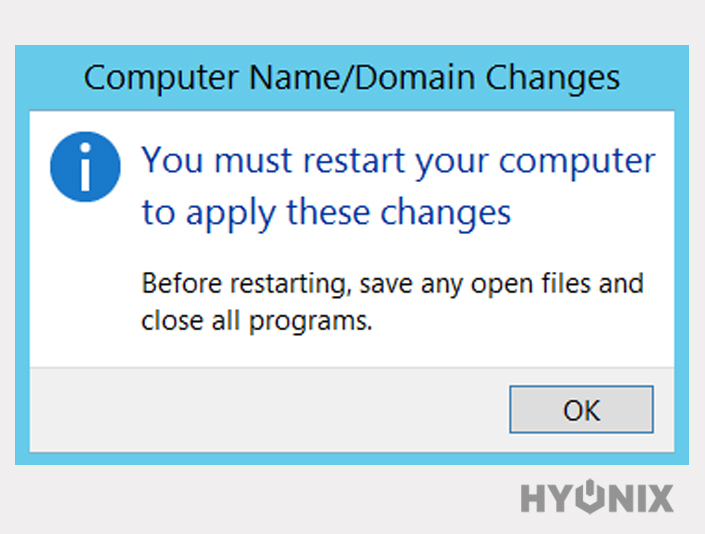Image resolution: width=705 pixels, height=534 pixels.
Task: Click the heading line 'to apply these changes'
Action: click(326, 214)
